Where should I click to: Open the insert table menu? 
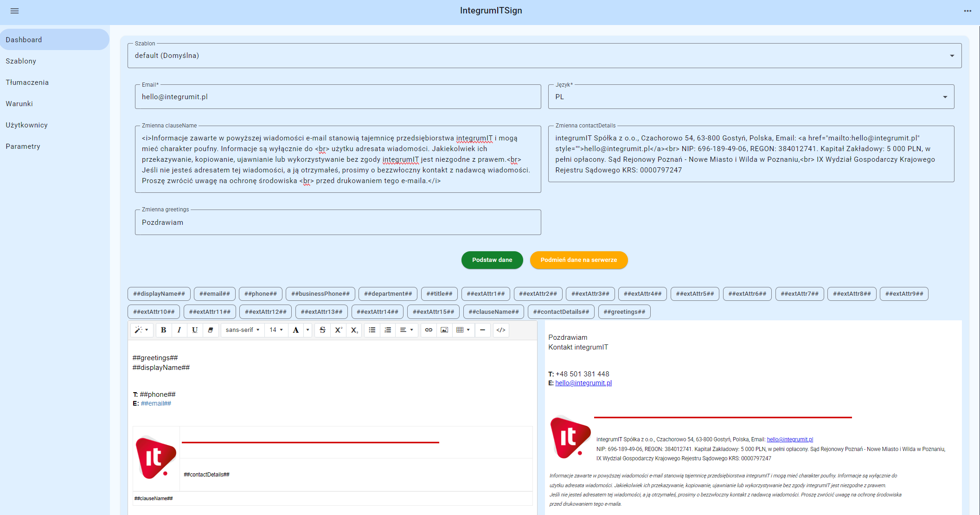pos(463,330)
